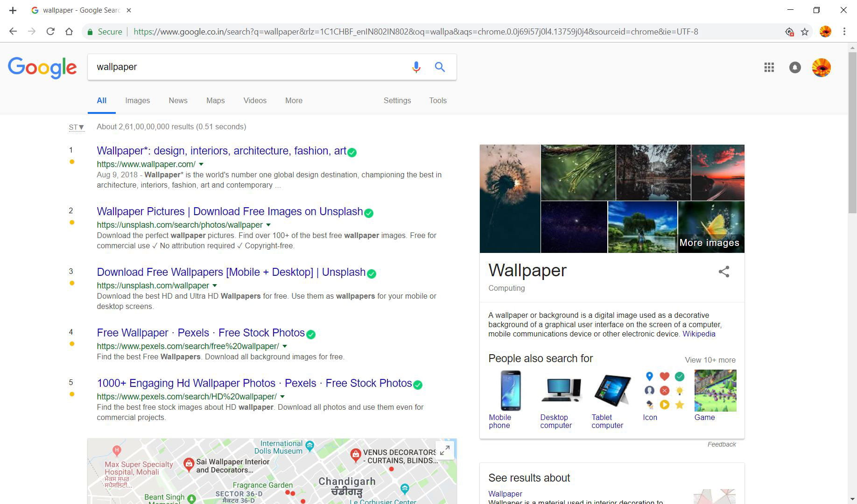Switch to the Maps tab
Image resolution: width=857 pixels, height=504 pixels.
[x=216, y=101]
